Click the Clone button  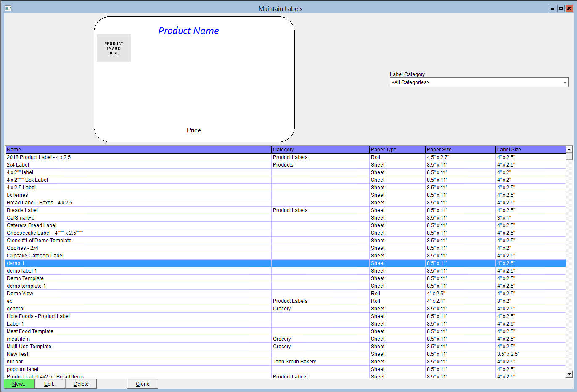(143, 384)
